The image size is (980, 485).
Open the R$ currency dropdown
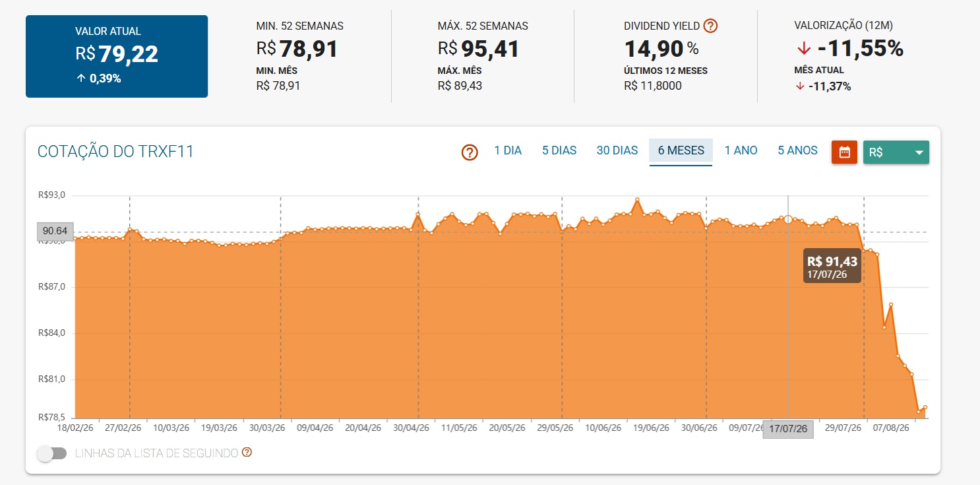pos(896,152)
